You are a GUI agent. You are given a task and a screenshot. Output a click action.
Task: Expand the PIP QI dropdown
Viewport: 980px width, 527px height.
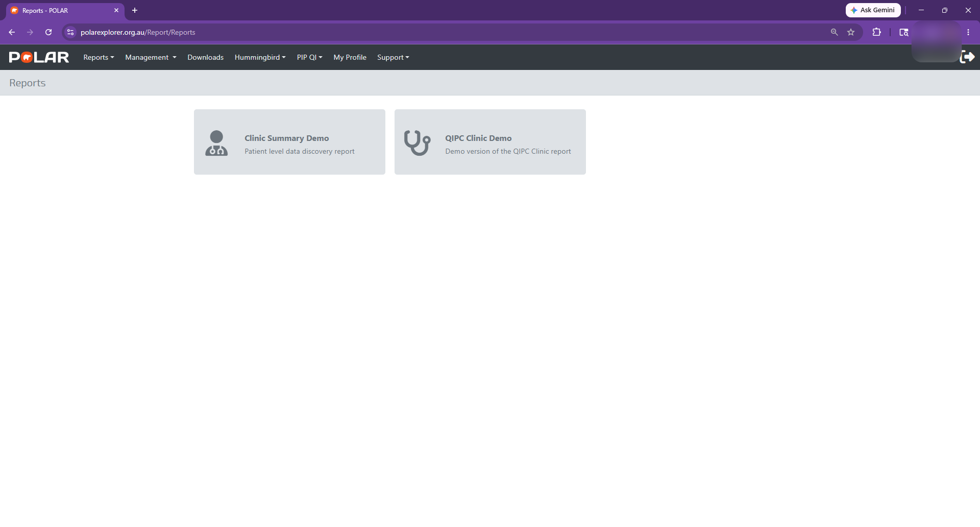click(309, 57)
